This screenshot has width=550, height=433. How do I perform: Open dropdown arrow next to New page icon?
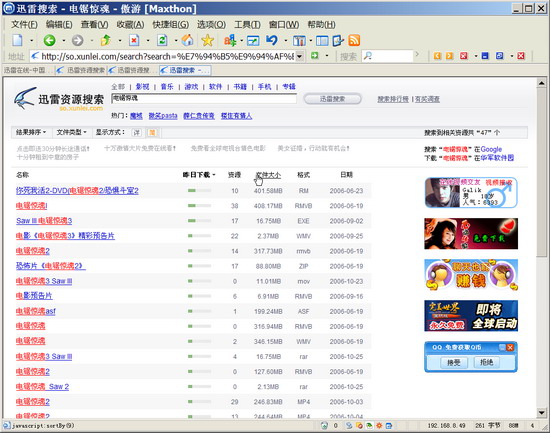[x=32, y=41]
